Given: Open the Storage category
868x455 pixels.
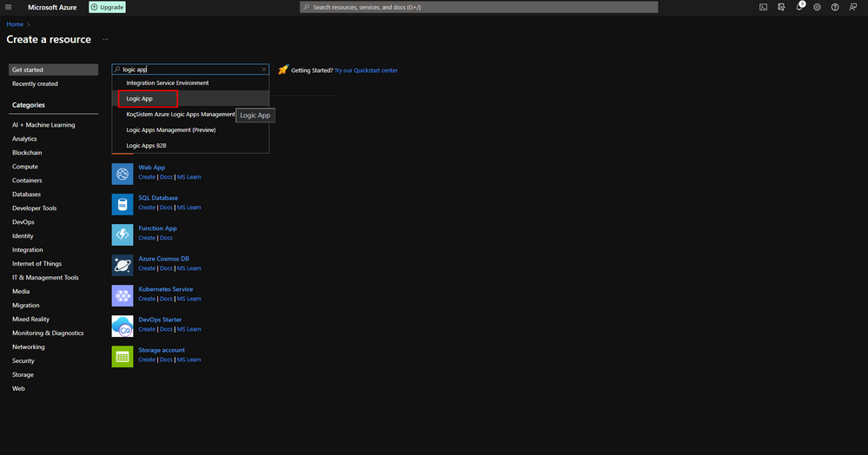Looking at the screenshot, I should [x=23, y=375].
